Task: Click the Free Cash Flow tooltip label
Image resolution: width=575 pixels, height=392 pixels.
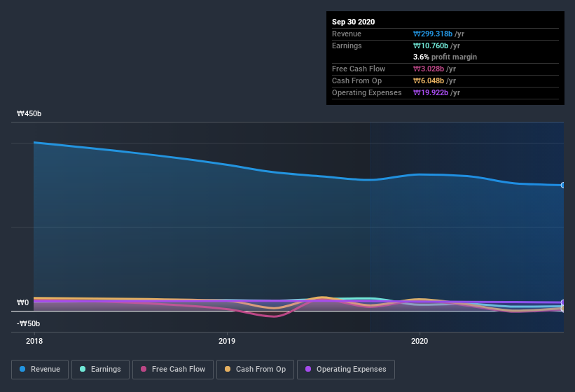Action: (x=359, y=69)
